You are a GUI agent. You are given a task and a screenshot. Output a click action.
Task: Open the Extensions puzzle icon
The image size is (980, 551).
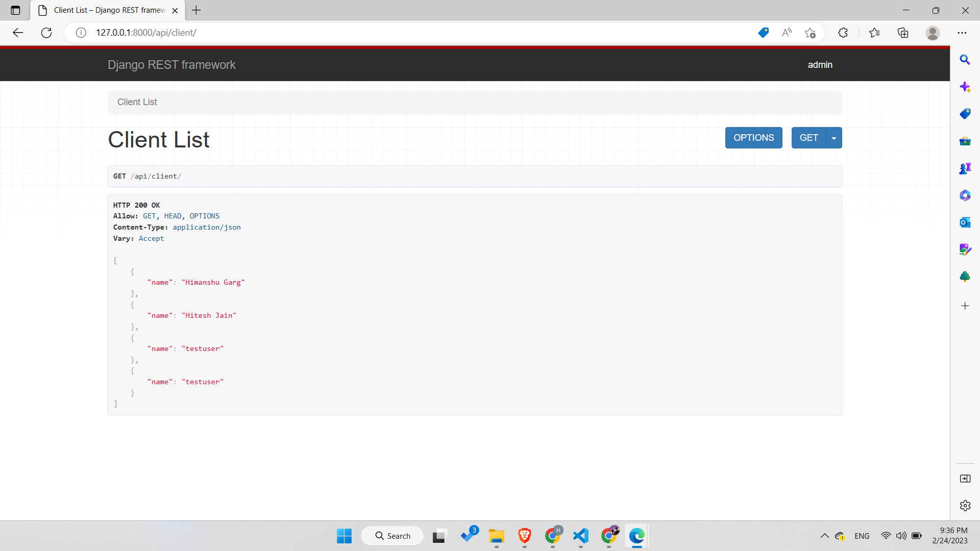point(843,33)
